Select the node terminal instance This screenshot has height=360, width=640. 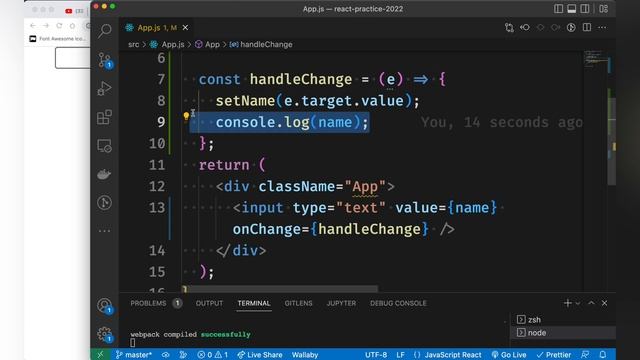(x=563, y=333)
